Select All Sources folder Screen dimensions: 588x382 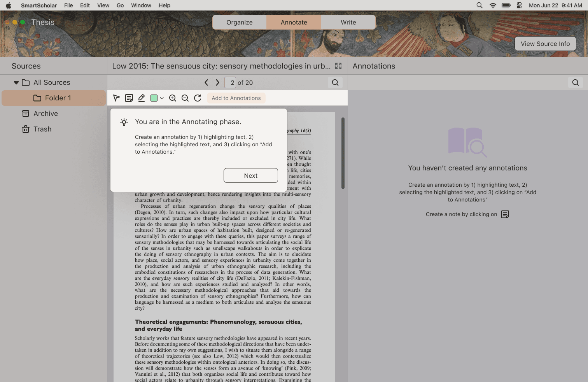52,82
